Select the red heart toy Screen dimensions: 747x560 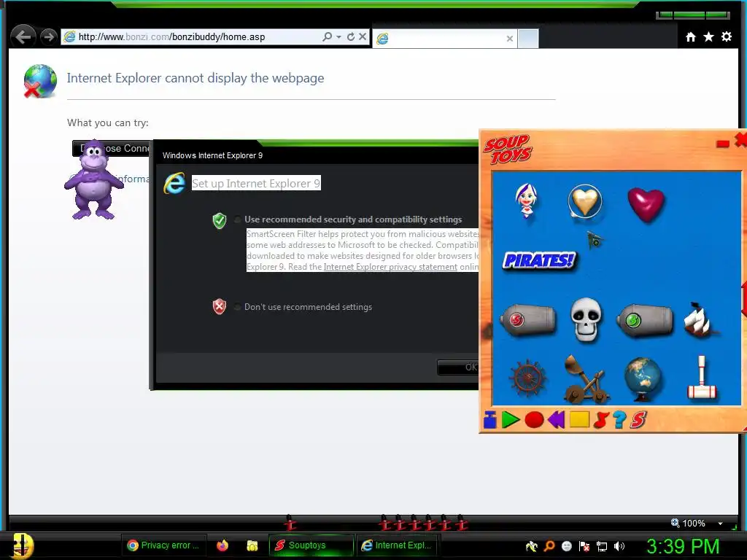click(x=646, y=204)
